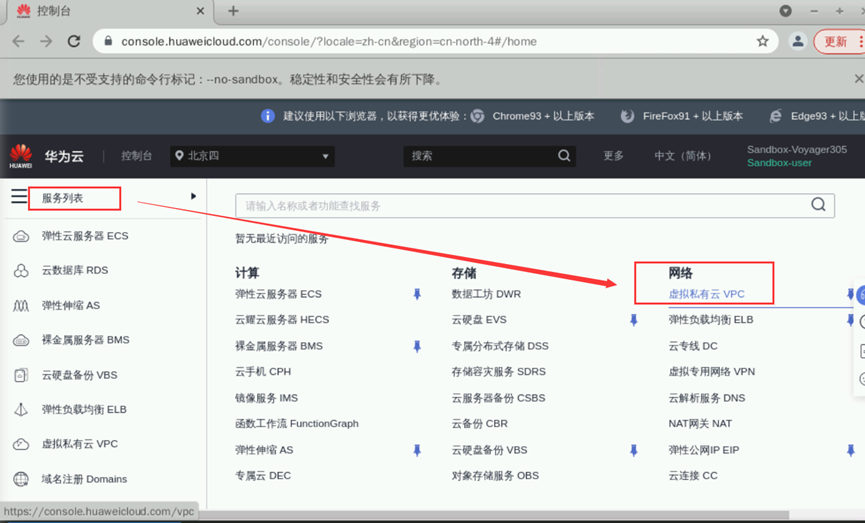The image size is (865, 523).
Task: Click the browser forward arrow
Action: click(46, 41)
